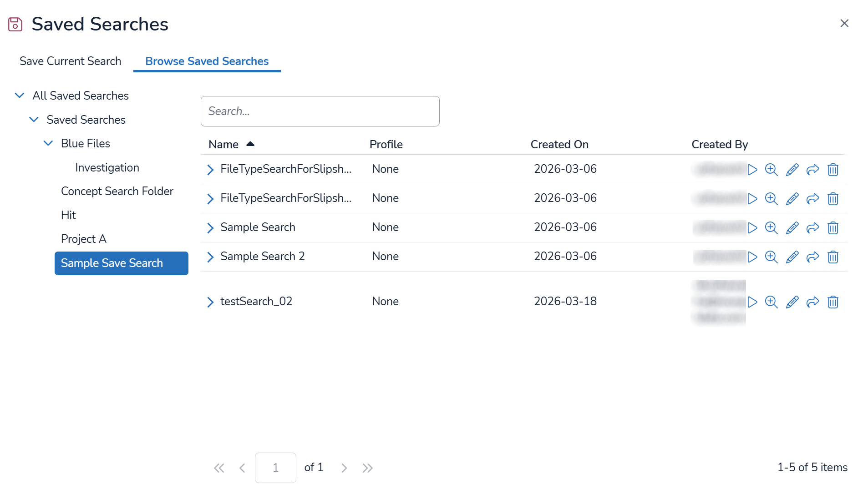Run the Sample Search saved search
This screenshot has width=868, height=499.
click(752, 228)
